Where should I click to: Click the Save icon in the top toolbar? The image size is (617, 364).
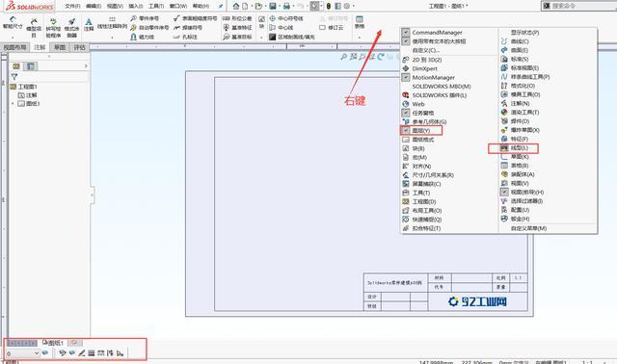click(272, 6)
